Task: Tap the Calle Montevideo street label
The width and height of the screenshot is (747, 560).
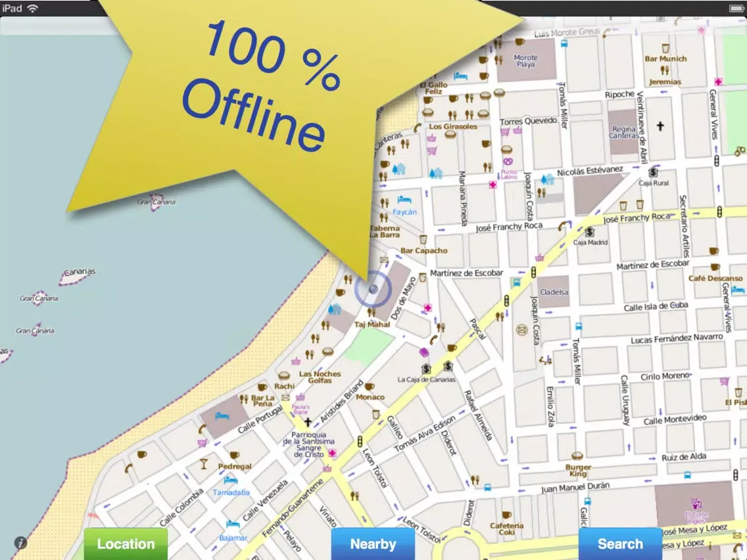Action: (x=675, y=419)
